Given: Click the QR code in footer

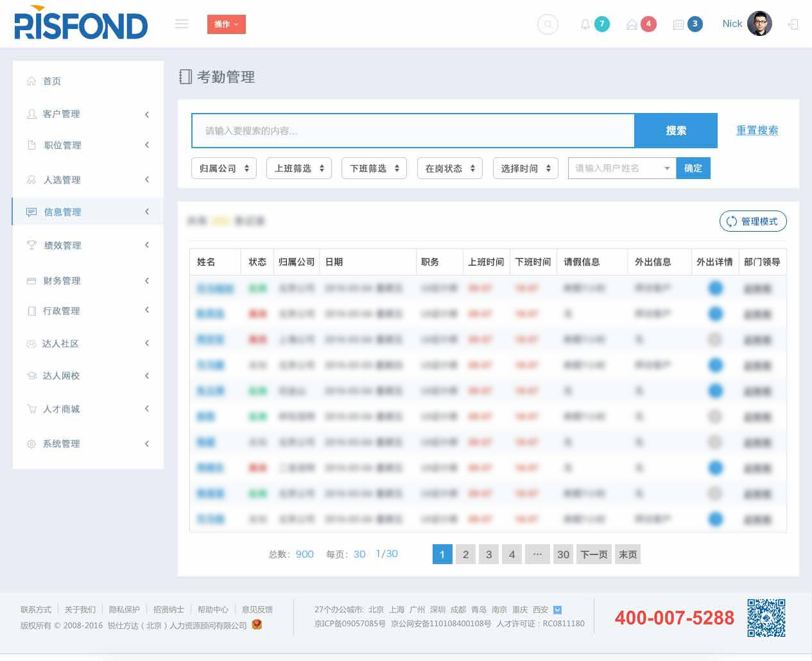Looking at the screenshot, I should pyautogui.click(x=766, y=617).
